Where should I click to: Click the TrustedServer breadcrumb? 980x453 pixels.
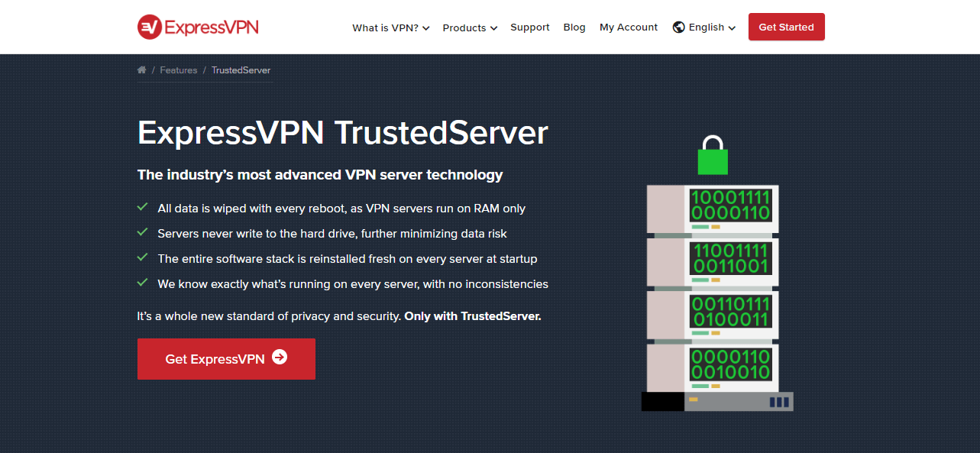(241, 70)
